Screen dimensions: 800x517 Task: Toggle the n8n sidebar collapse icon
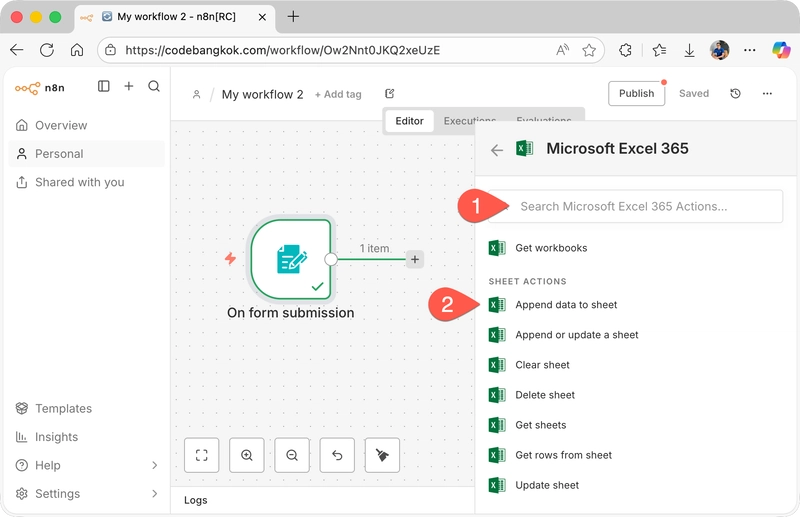click(x=104, y=87)
